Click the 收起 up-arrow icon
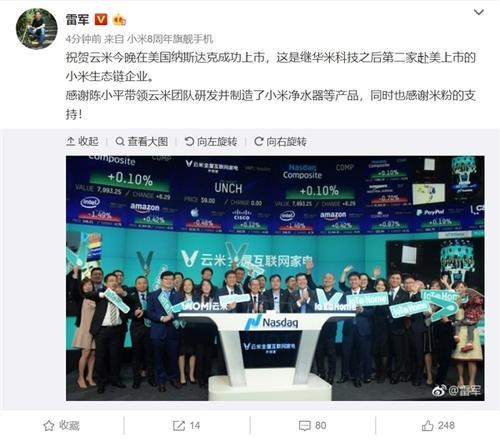 (70, 142)
